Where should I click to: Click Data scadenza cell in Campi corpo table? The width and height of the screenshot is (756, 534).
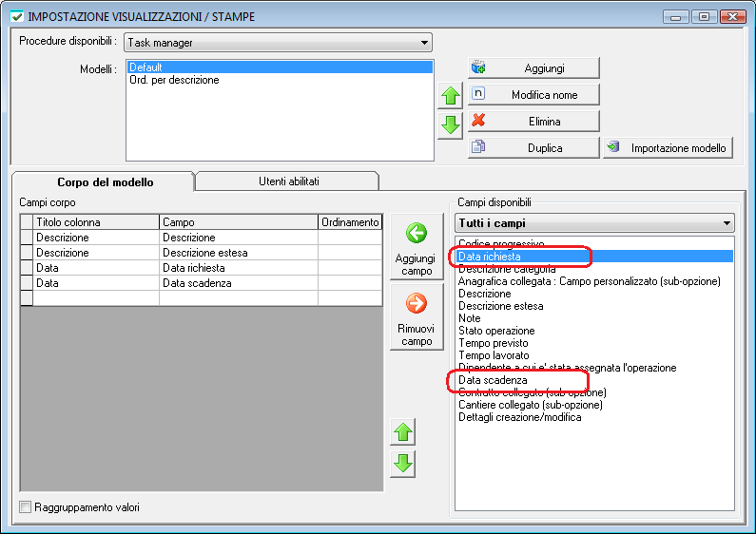point(238,283)
